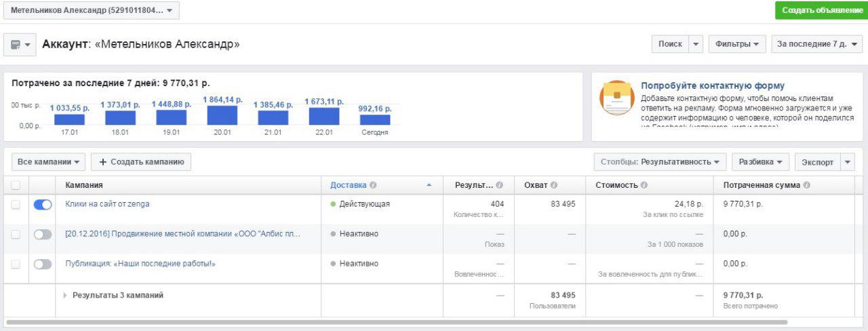Click the sort arrow in Доставка column

429,185
